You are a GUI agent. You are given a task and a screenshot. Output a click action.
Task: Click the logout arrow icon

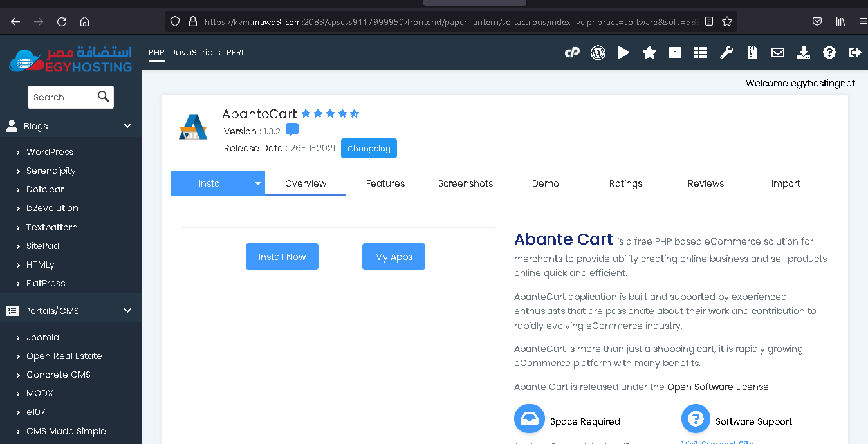(855, 53)
